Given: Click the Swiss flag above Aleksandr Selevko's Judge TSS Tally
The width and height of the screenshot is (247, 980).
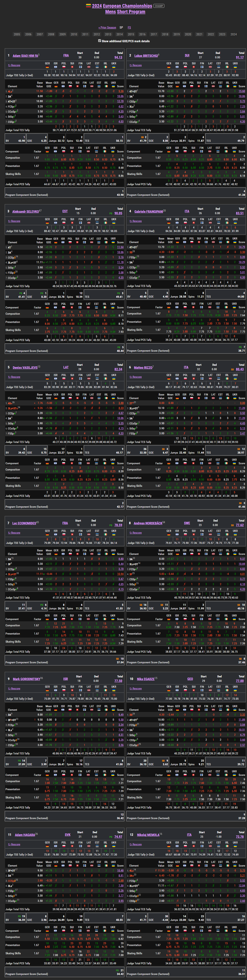Looking at the screenshot, I should click(72, 223).
